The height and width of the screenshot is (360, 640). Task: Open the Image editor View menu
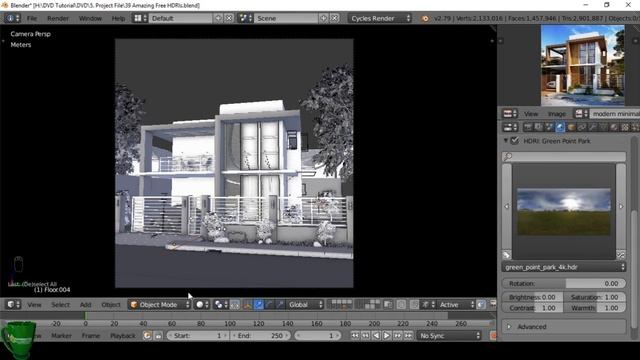(531, 114)
